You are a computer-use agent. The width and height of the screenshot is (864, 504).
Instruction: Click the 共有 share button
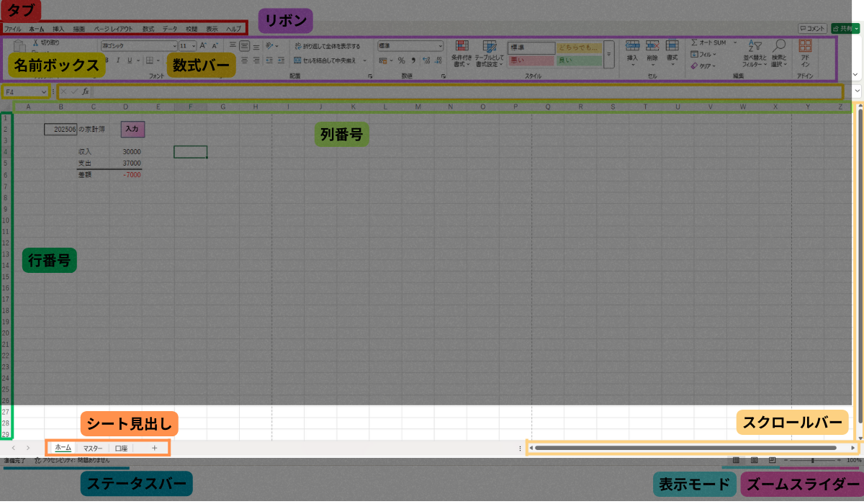tap(845, 28)
